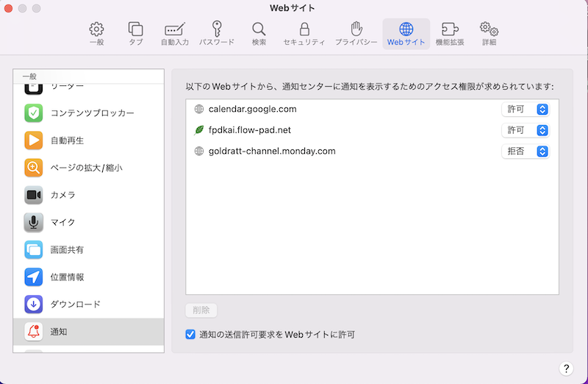This screenshot has height=384, width=588.
Task: Select fpdkai.flow-pad.net row text
Action: tap(250, 130)
